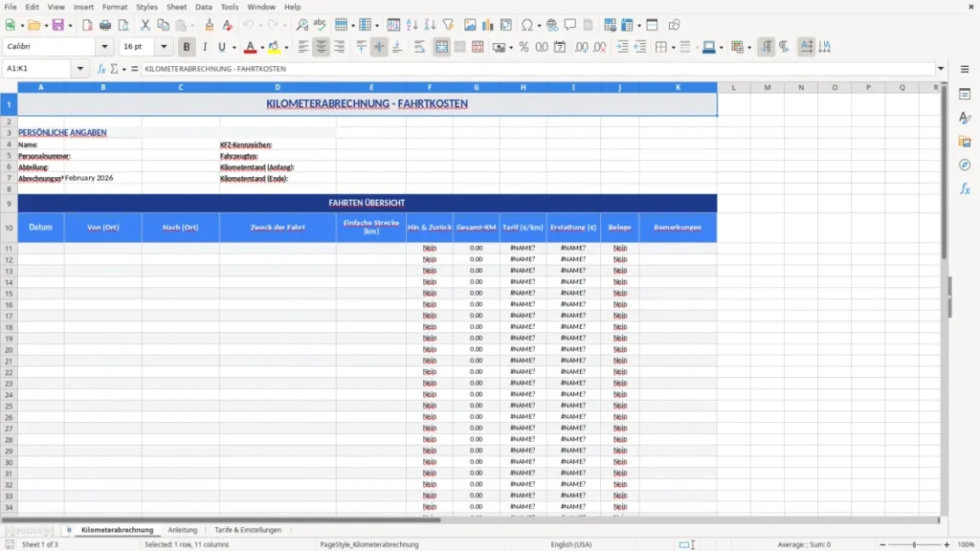Open sidebar Styles panel icon

(x=965, y=118)
